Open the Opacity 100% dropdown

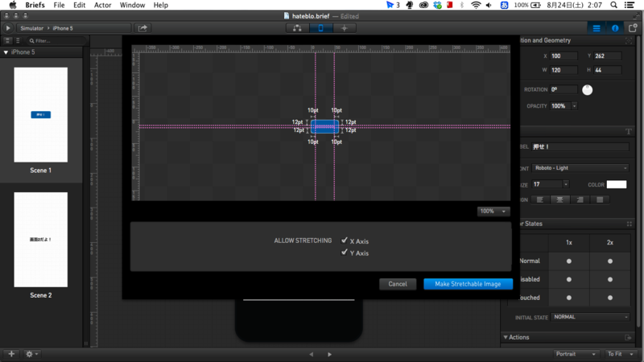point(574,106)
